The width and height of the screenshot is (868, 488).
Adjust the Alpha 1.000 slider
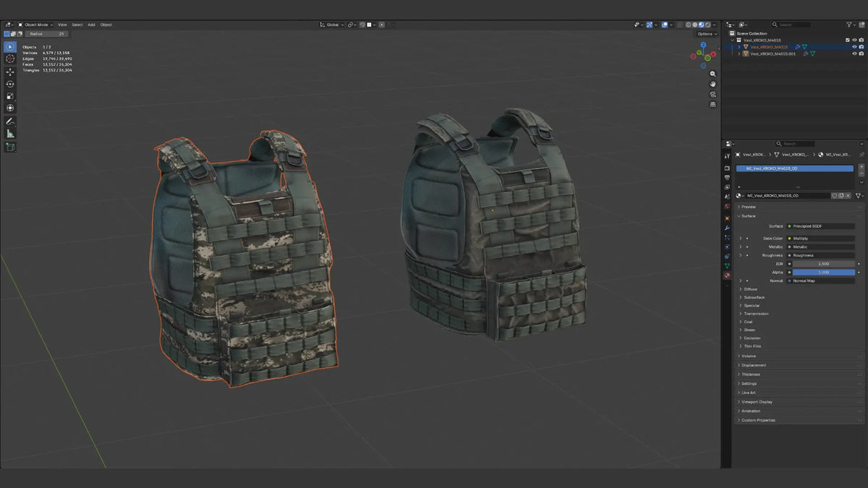coord(823,273)
